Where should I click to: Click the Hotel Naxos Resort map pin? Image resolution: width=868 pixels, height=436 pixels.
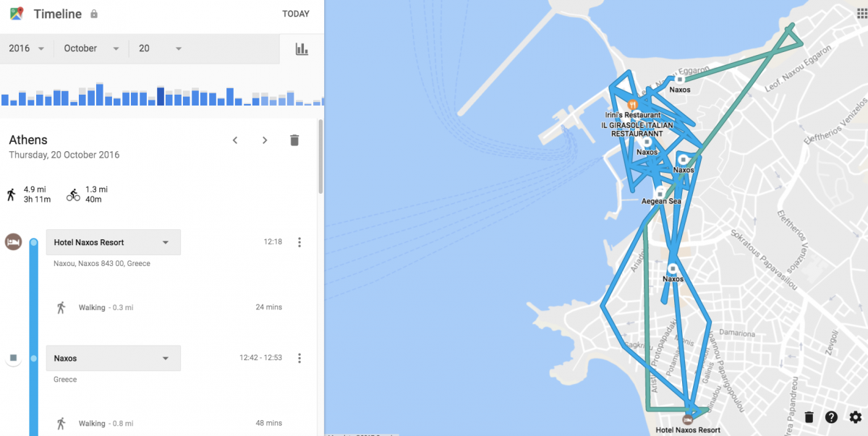[x=688, y=419]
